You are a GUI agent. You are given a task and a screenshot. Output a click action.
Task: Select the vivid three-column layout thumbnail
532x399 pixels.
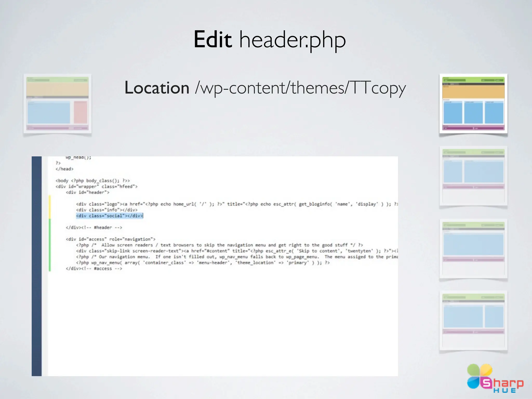tap(473, 104)
